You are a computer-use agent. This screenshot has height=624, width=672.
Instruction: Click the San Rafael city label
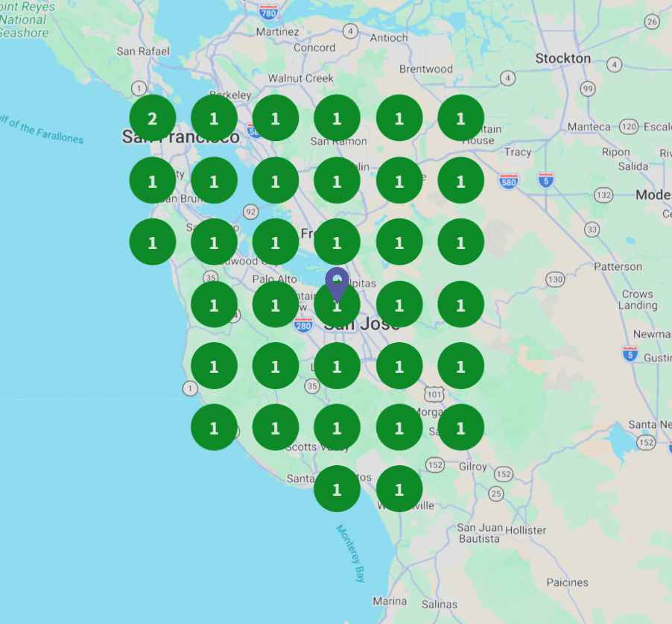pos(143,51)
